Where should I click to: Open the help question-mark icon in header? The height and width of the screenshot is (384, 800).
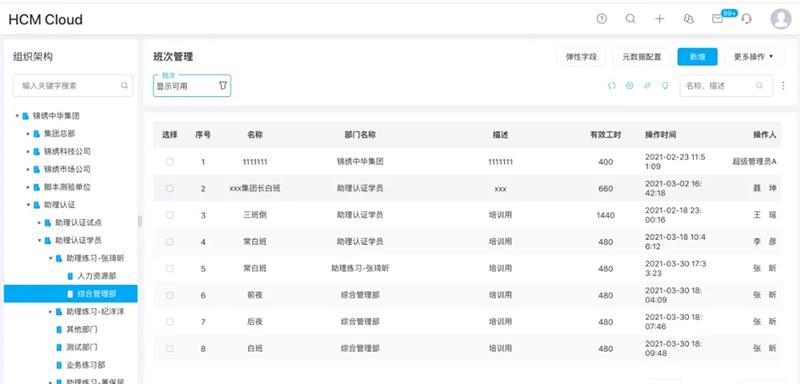(x=602, y=19)
